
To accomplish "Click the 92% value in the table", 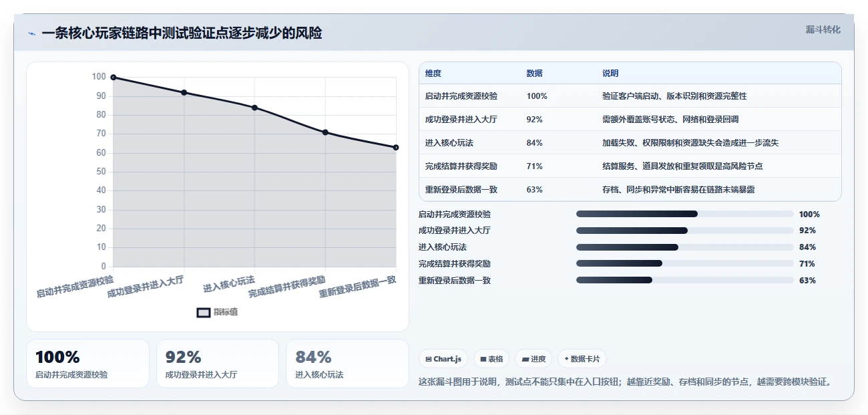I will (x=535, y=120).
